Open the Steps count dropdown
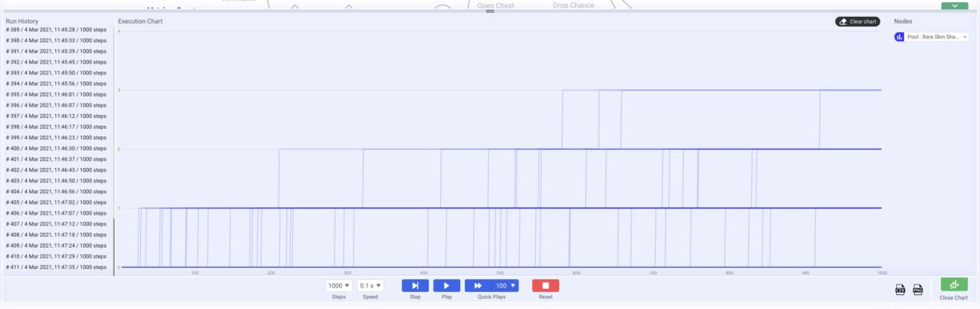The height and width of the screenshot is (309, 980). coord(338,285)
